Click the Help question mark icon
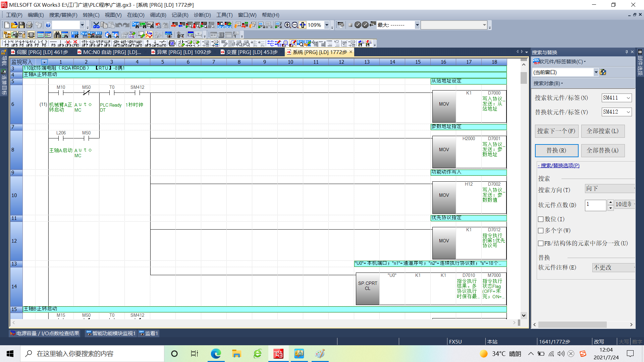 48,25
